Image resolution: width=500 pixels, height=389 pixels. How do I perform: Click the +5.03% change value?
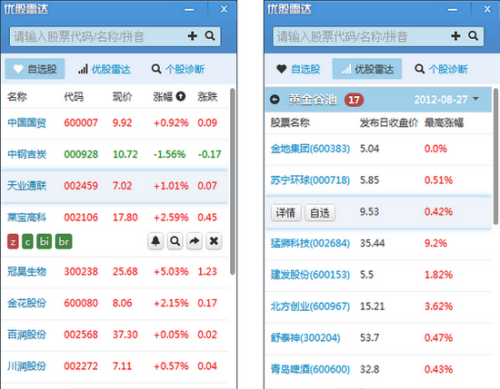tap(171, 272)
